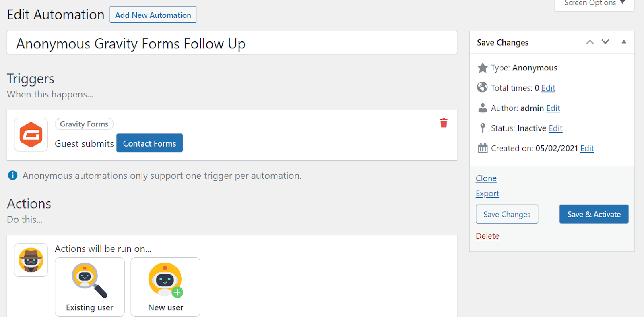Click Add New Automation

coord(153,15)
